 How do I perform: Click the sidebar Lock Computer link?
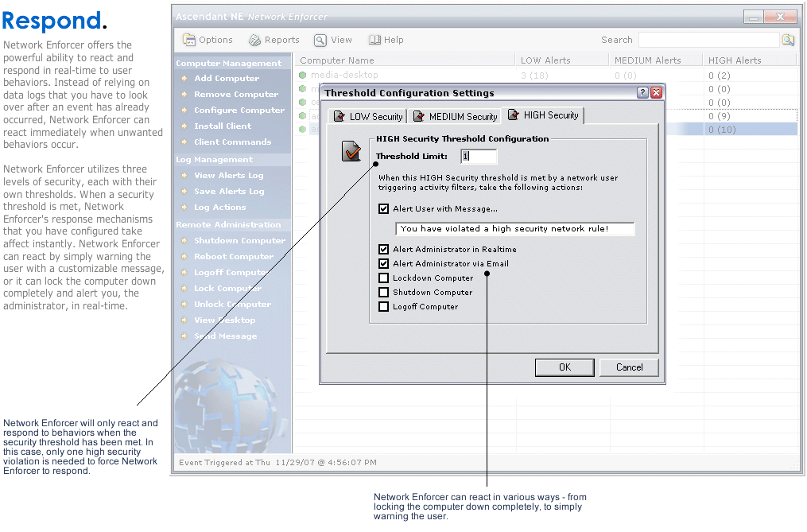click(227, 289)
